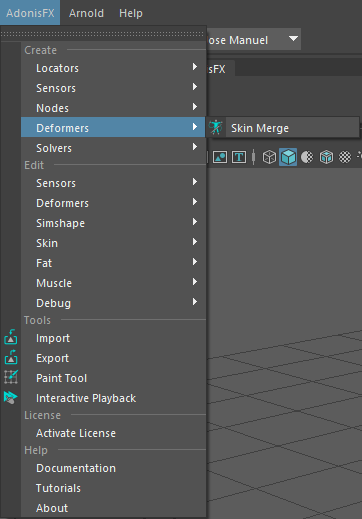Choose Export from Tools section
The width and height of the screenshot is (362, 519).
[113, 358]
